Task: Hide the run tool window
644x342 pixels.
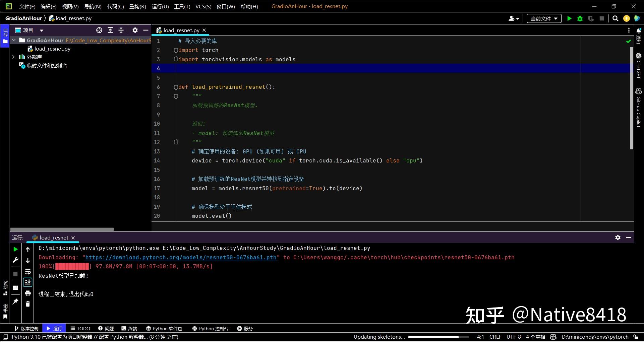Action: (x=629, y=237)
